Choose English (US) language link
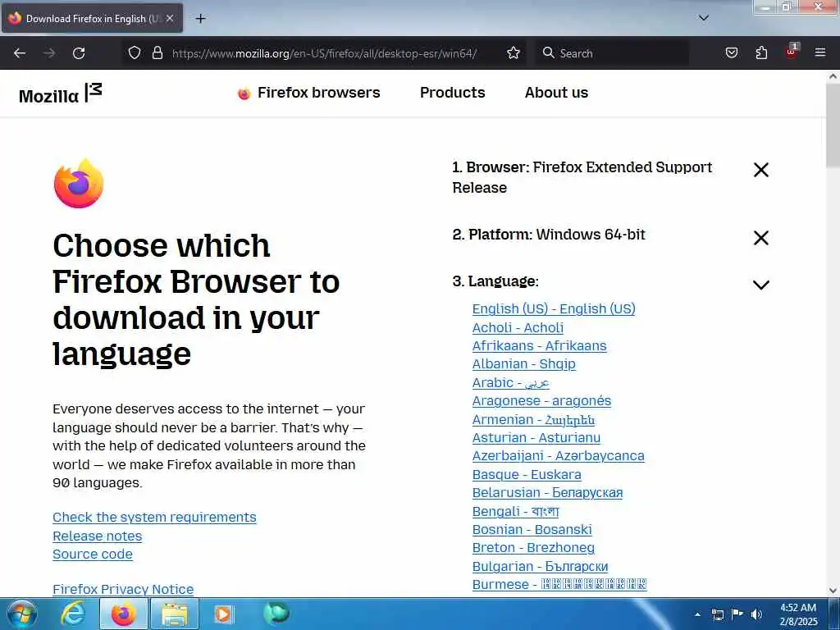 pyautogui.click(x=554, y=309)
